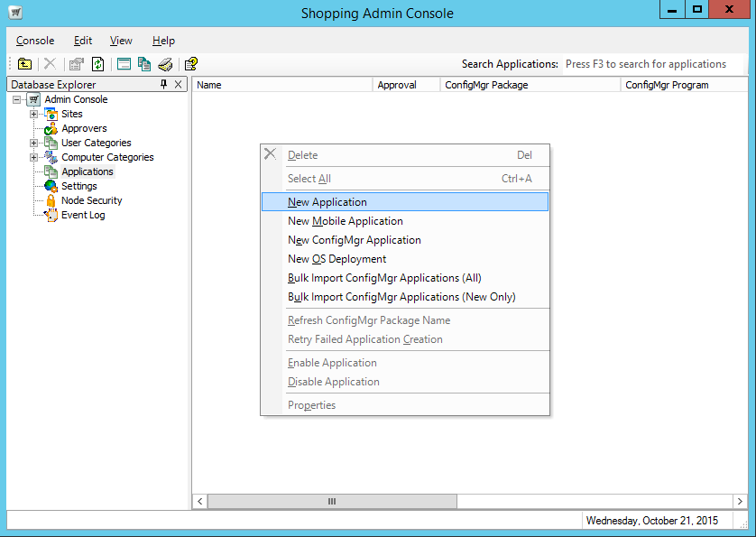Select the Node Security padlock icon
Screen dimensions: 756x537
coord(51,200)
